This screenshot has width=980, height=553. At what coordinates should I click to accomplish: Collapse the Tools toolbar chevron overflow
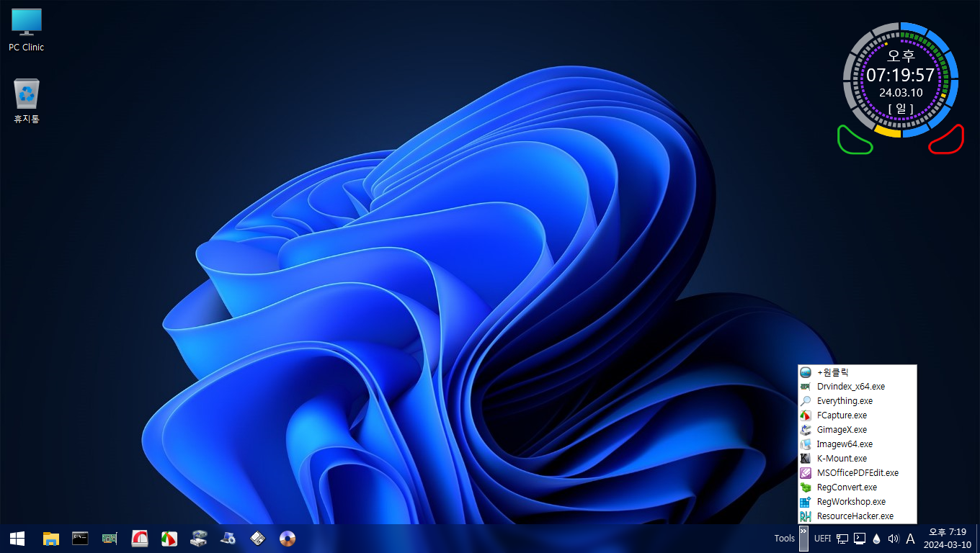point(803,538)
